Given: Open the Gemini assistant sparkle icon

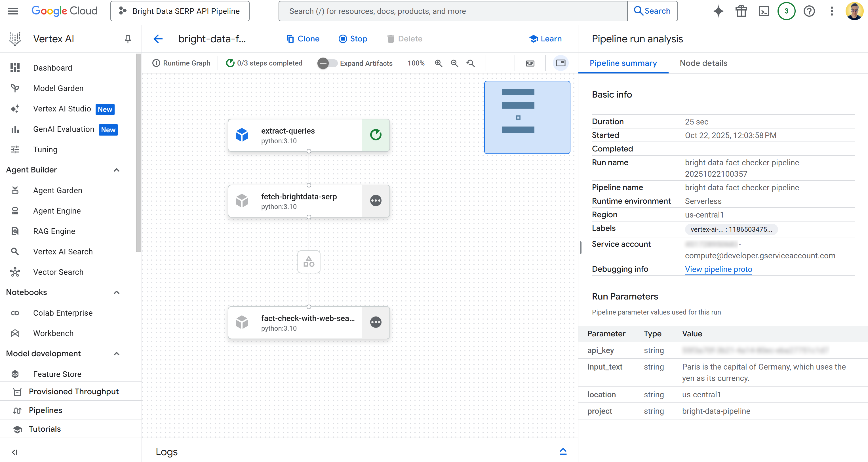Looking at the screenshot, I should (x=718, y=11).
